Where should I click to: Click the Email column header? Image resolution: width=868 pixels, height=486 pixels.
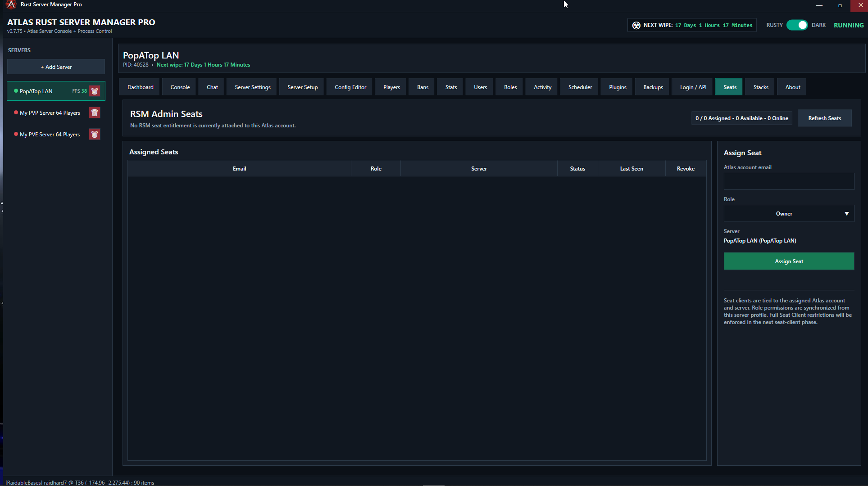click(239, 169)
